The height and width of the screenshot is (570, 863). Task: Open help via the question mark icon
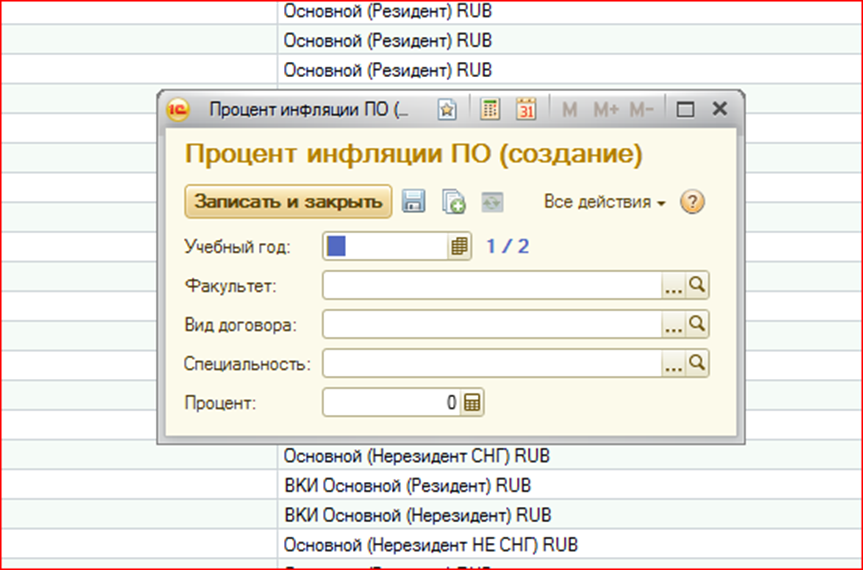click(x=692, y=202)
